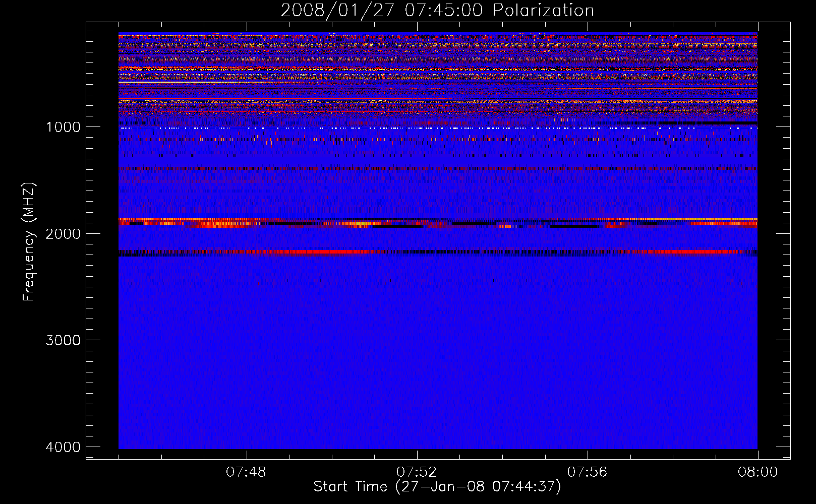
Task: Click the 'Start Time (27-Jan-08 07:44:37)' label
Action: (437, 487)
